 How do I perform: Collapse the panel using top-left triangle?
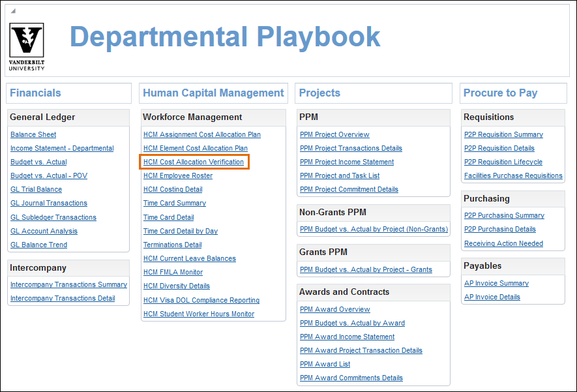13,11
